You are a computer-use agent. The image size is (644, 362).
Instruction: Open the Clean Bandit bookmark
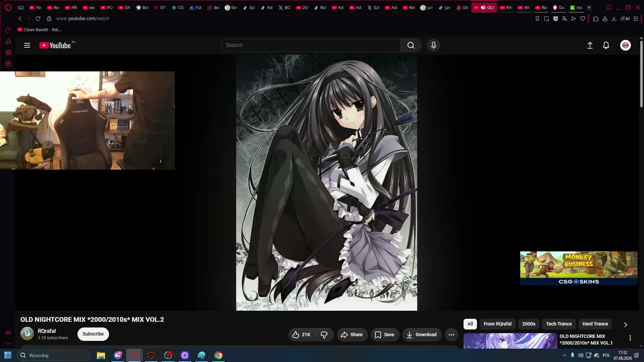tap(39, 30)
